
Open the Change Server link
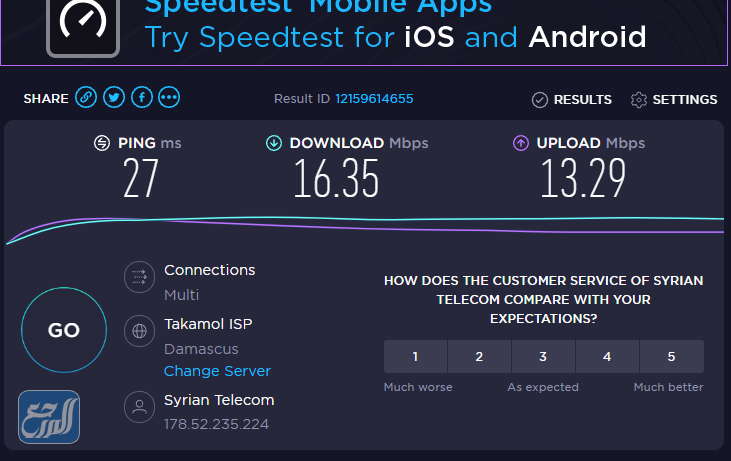tap(217, 371)
